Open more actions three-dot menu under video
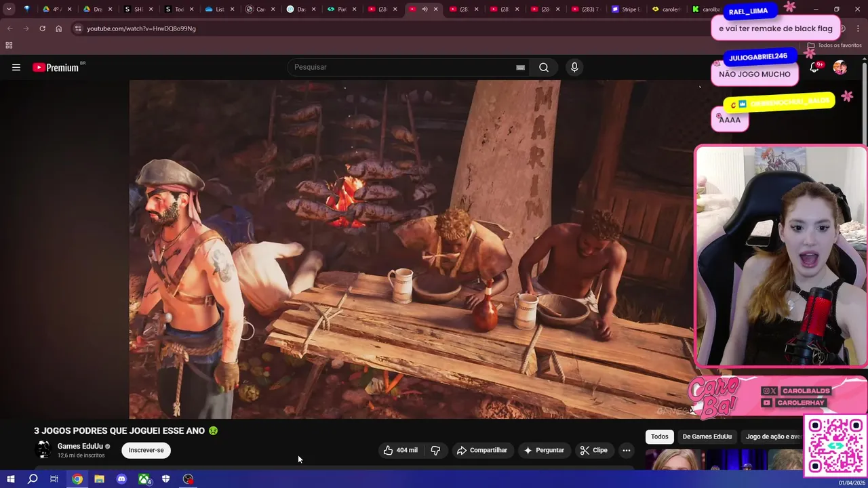This screenshot has width=868, height=488. click(x=627, y=450)
